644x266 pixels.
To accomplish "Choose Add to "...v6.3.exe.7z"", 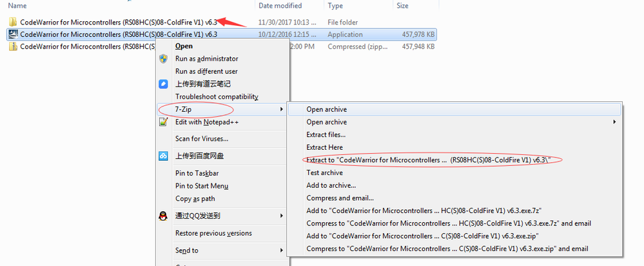I will point(425,210).
